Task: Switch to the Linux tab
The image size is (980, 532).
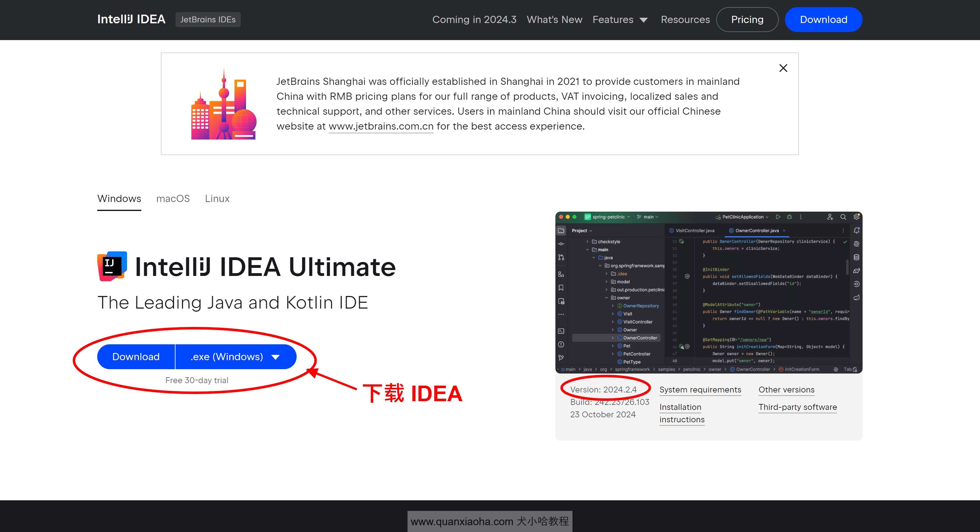Action: coord(217,199)
